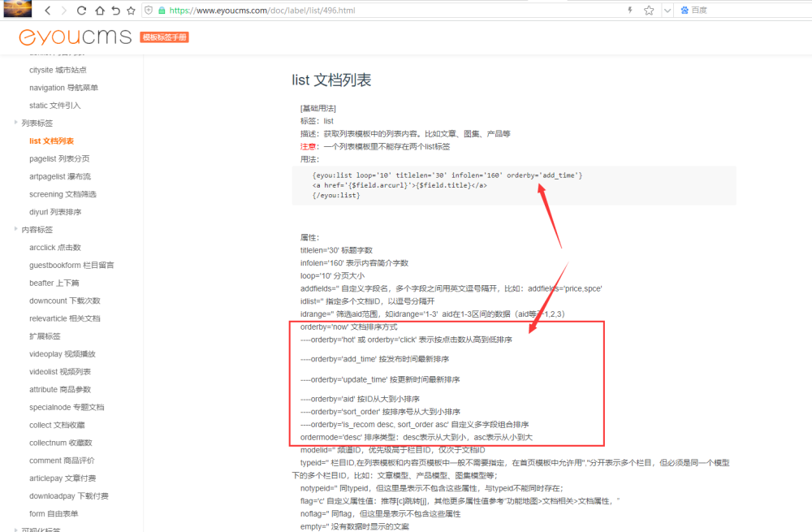Open artpagelist 瀑布流 entry
The height and width of the screenshot is (532, 812).
[60, 176]
